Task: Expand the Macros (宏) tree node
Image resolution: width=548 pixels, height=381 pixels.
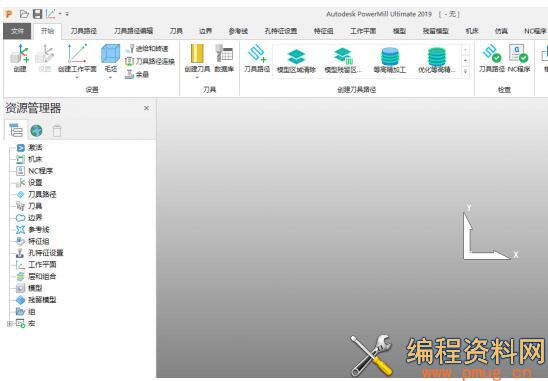Action: tap(9, 324)
